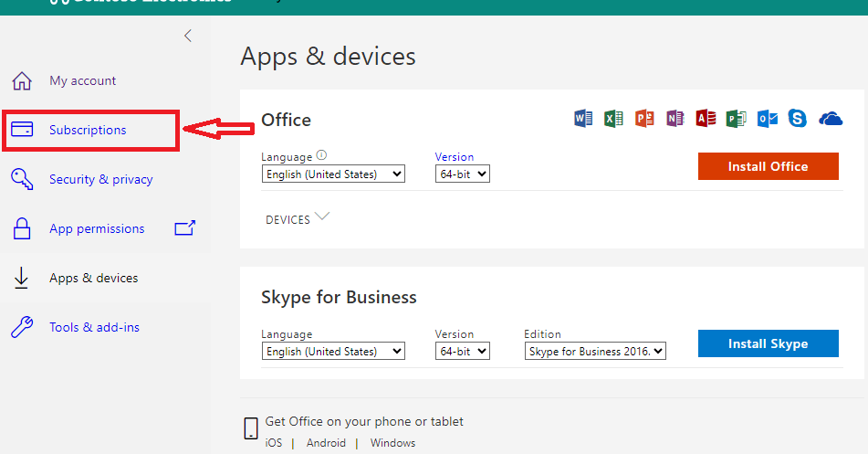This screenshot has height=454, width=868.
Task: Click the Access app icon
Action: tap(706, 119)
